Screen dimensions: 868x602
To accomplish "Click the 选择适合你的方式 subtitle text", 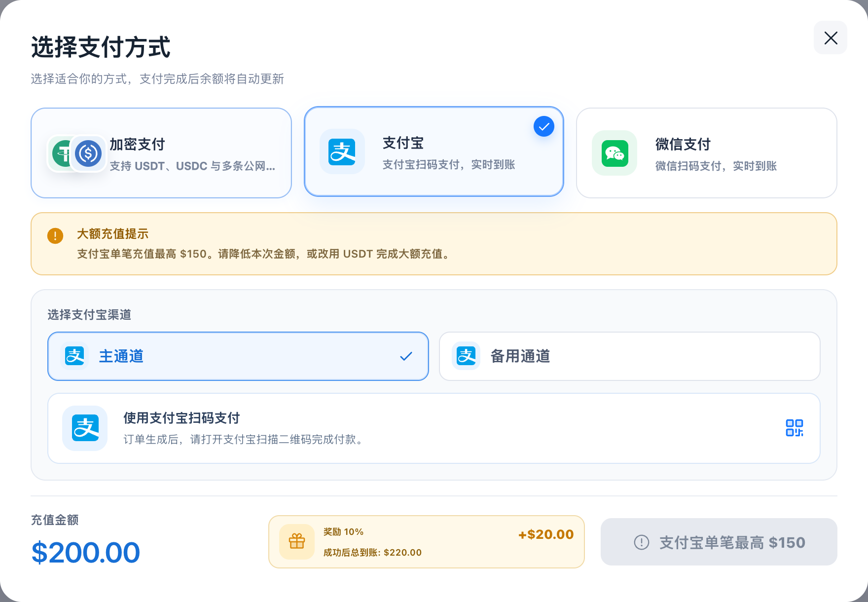I will pos(157,79).
